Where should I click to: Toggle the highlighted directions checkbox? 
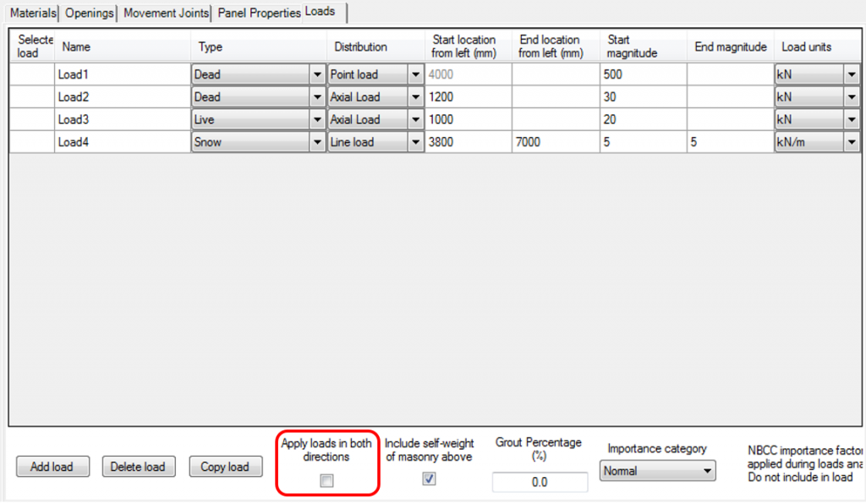pos(327,479)
